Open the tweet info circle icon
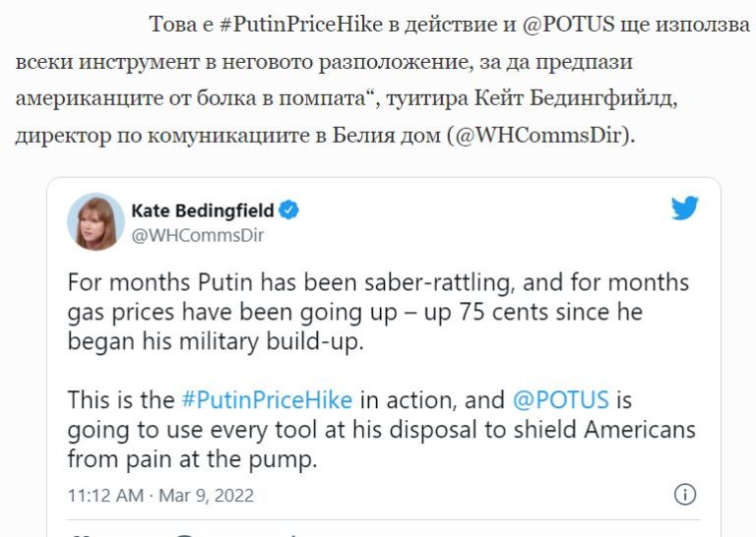 [x=685, y=494]
